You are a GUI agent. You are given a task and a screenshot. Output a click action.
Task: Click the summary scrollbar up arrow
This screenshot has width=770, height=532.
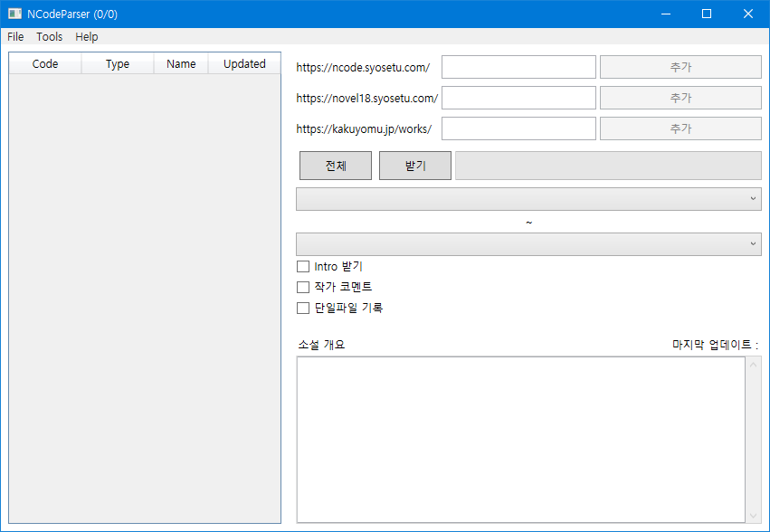pos(754,365)
